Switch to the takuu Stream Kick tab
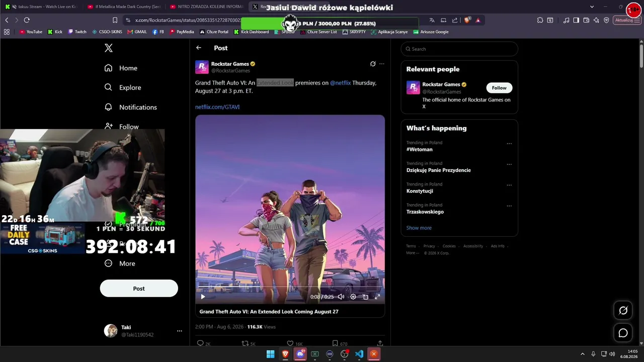The width and height of the screenshot is (644, 362). [x=43, y=7]
